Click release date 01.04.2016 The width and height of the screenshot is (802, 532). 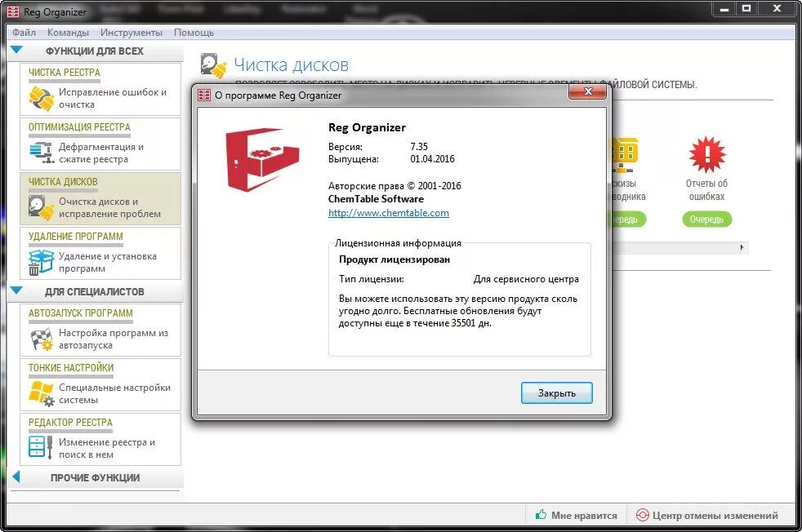pos(432,159)
